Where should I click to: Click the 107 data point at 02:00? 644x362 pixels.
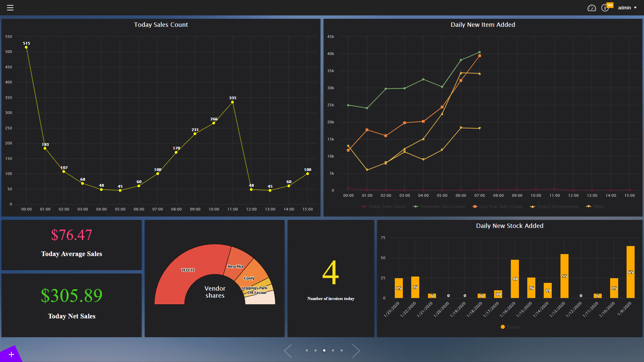click(x=64, y=172)
